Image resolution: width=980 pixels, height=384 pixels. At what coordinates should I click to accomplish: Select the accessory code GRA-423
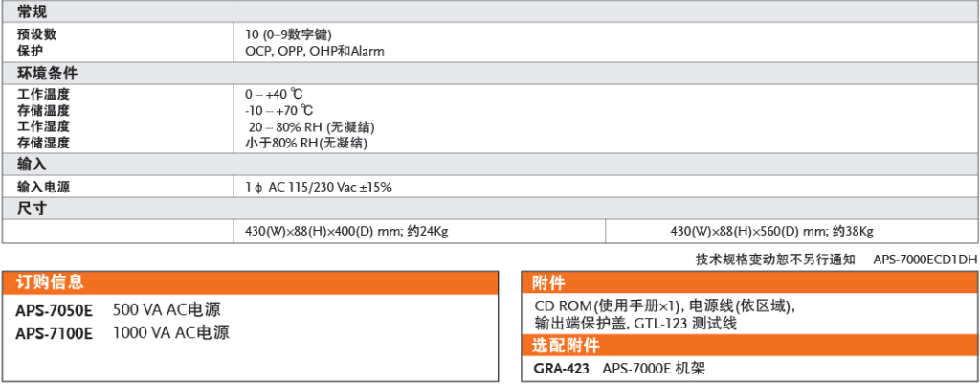(x=561, y=369)
